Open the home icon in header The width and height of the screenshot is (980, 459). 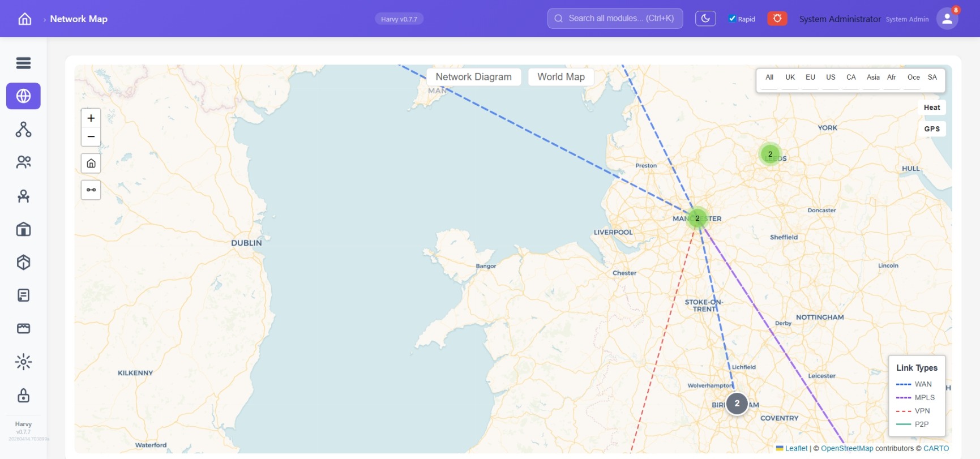[24, 19]
